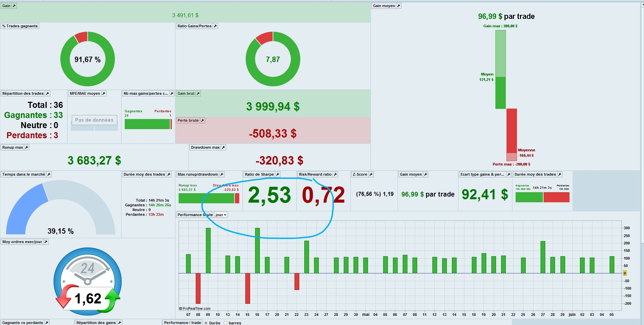
Task: Click the total gain value 3 491,61 $
Action: 185,15
